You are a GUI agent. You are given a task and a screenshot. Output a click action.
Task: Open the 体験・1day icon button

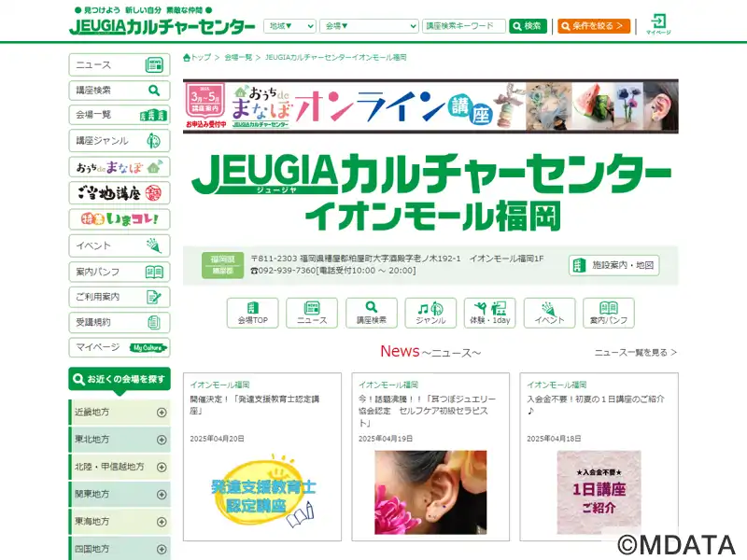click(x=489, y=313)
